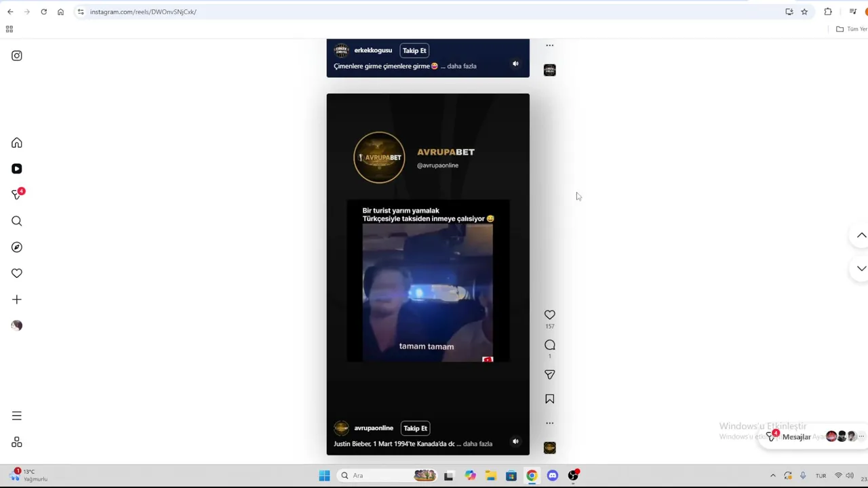Show hidden system tray icons

(x=772, y=476)
